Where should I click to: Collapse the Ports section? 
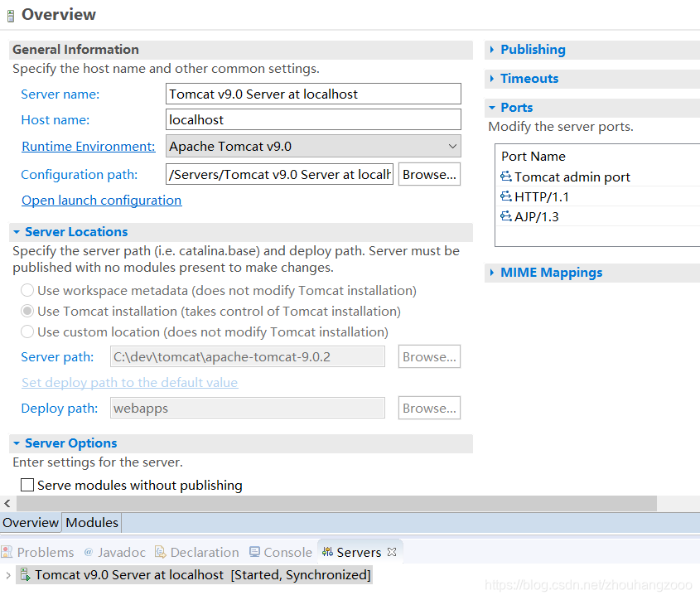coord(492,107)
